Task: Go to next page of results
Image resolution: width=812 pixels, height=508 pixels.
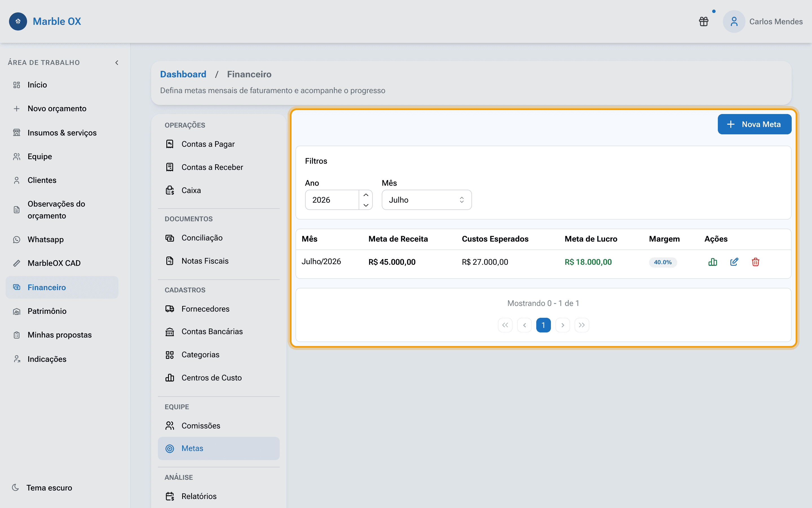Action: coord(563,325)
